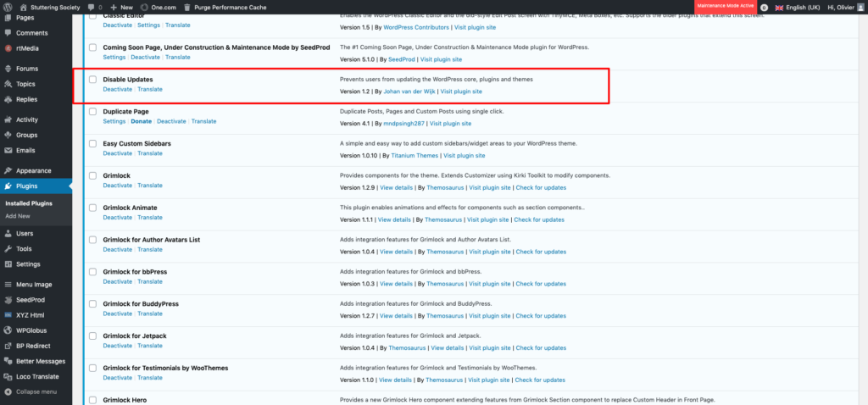Open Loco Translate sidebar icon
Viewport: 868px width, 405px height.
(x=8, y=377)
